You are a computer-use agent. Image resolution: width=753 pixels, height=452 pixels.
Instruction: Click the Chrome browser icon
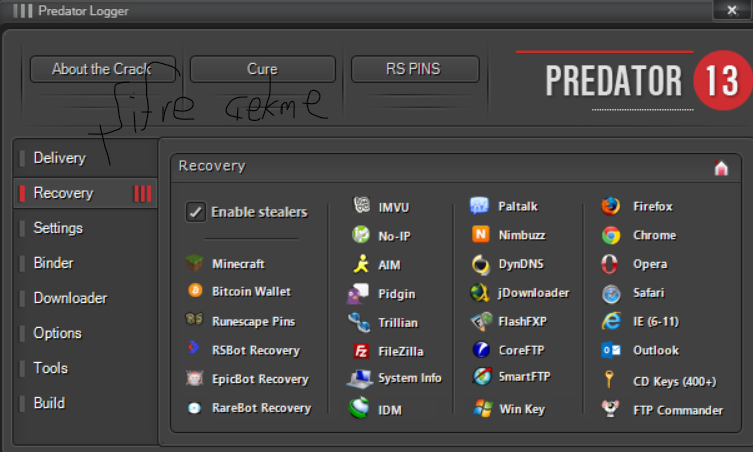tap(611, 235)
